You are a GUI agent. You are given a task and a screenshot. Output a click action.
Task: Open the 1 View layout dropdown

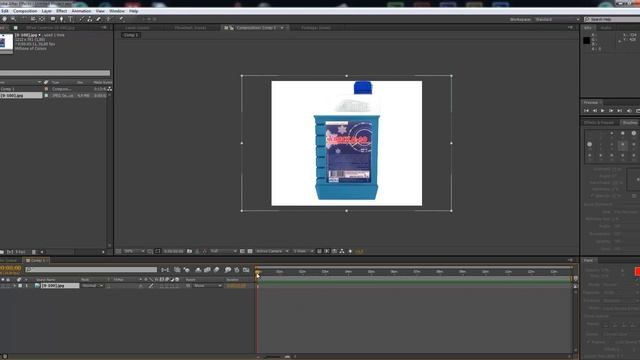point(303,251)
